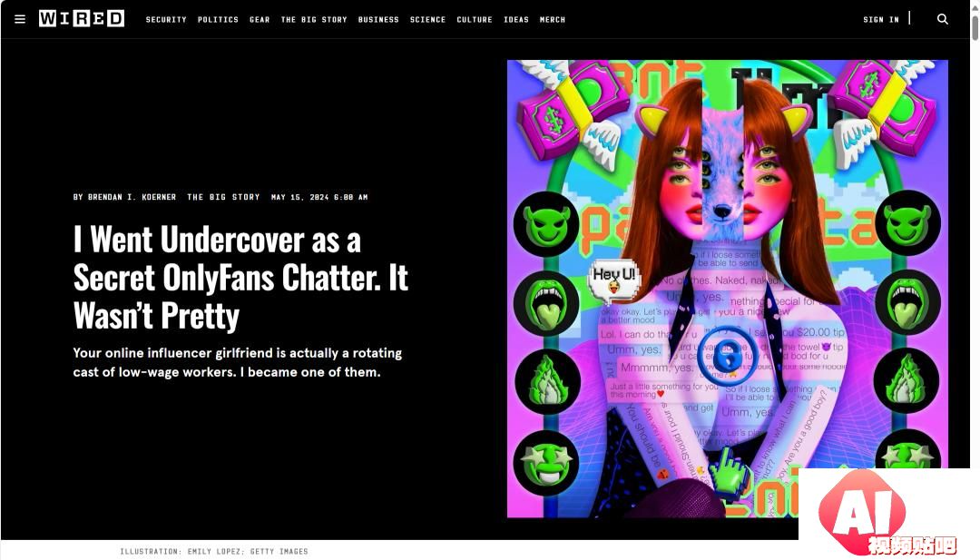The width and height of the screenshot is (980, 560).
Task: Click the WIRED logo
Action: pyautogui.click(x=82, y=19)
